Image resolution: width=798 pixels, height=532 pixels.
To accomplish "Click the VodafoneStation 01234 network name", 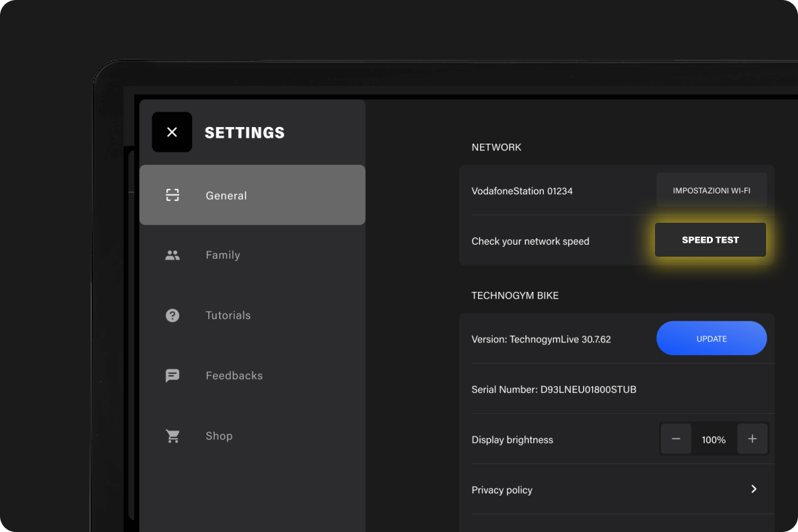I will coord(522,191).
